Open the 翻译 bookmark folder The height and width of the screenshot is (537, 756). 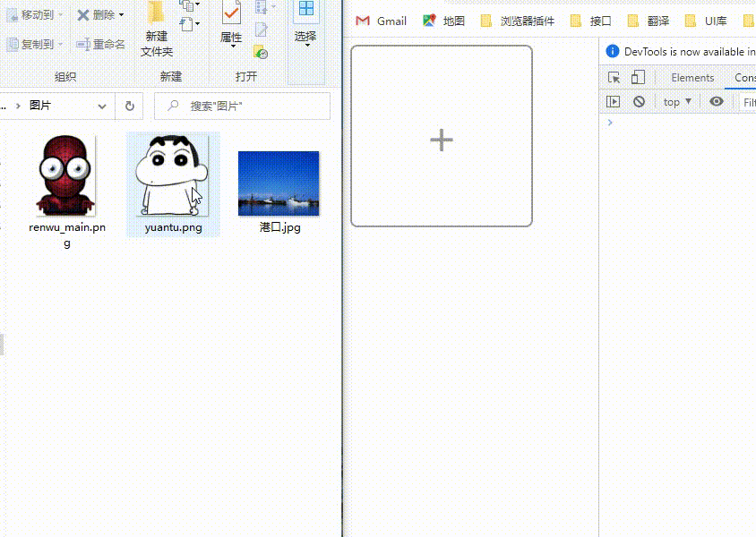(649, 21)
